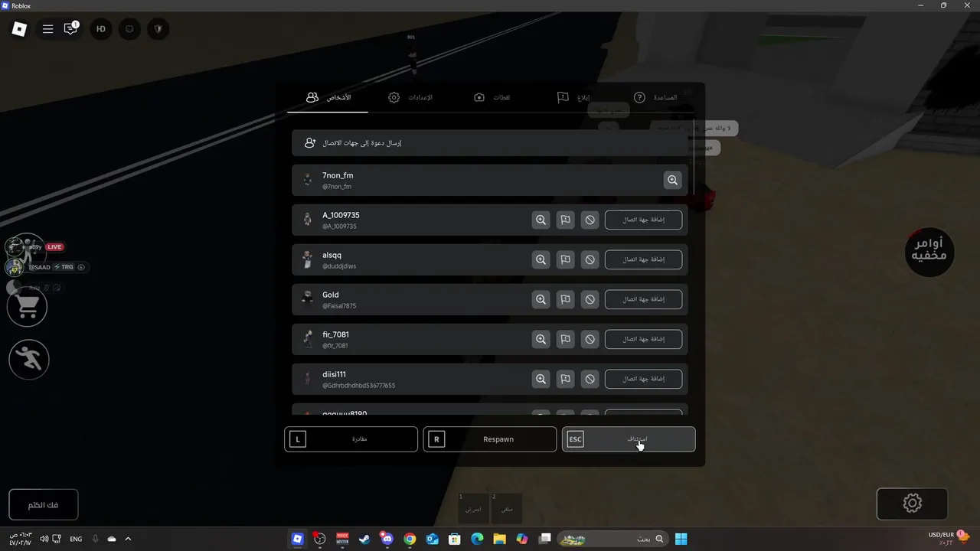This screenshot has width=980, height=551.
Task: Click the LIVE badge on the left
Action: [x=54, y=247]
